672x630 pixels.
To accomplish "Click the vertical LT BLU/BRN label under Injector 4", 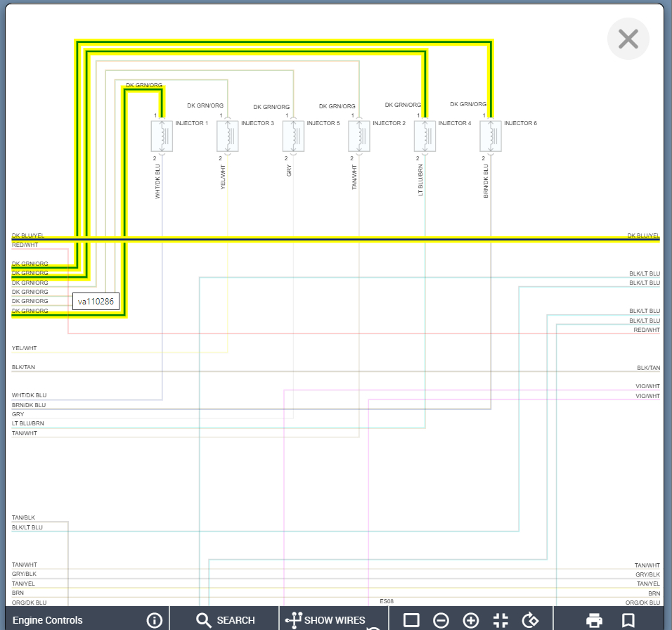I will click(x=420, y=181).
